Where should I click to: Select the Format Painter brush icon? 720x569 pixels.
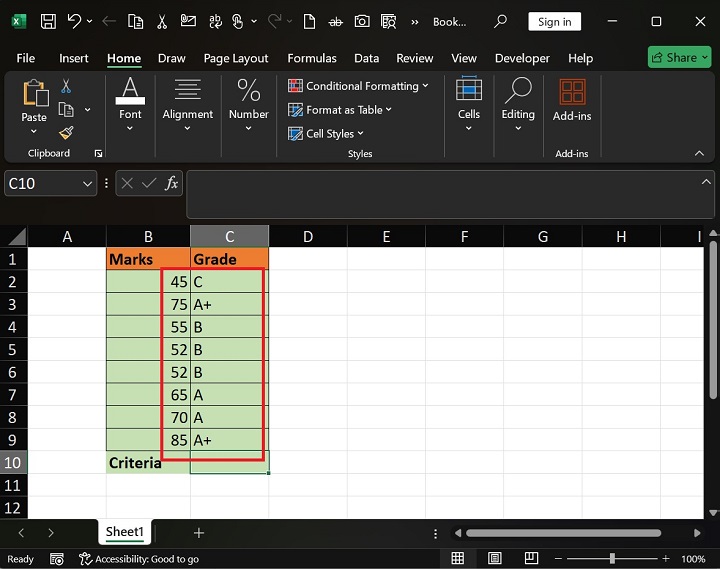[x=66, y=132]
